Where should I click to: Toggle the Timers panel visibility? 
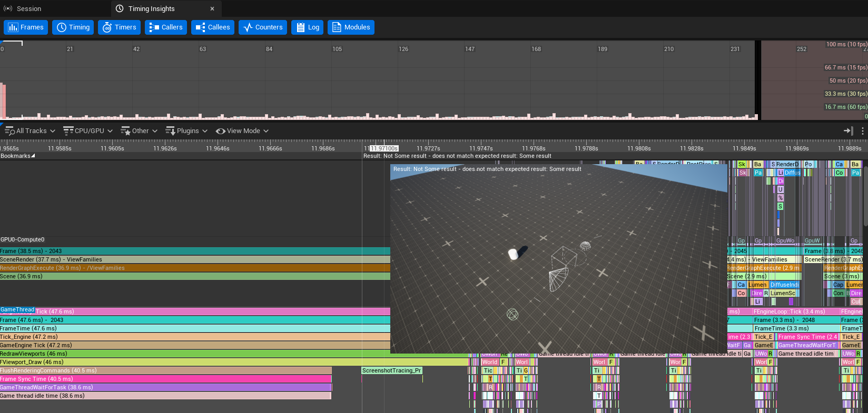coord(119,27)
